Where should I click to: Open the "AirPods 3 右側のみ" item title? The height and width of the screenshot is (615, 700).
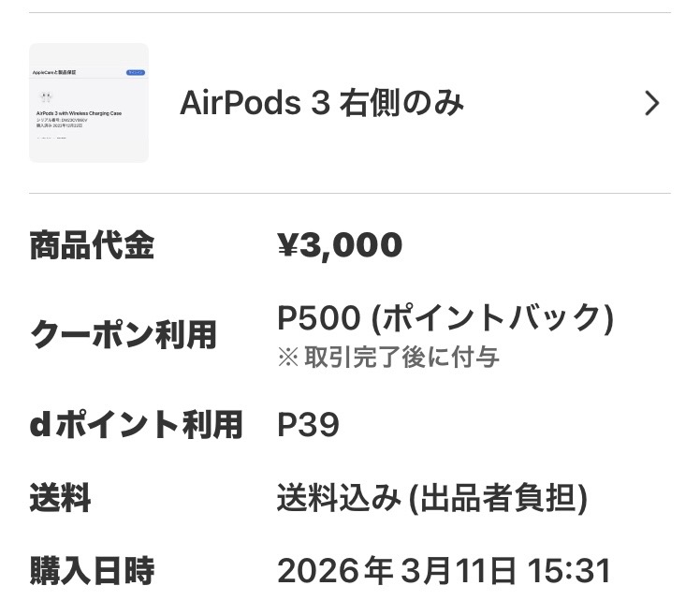(321, 103)
